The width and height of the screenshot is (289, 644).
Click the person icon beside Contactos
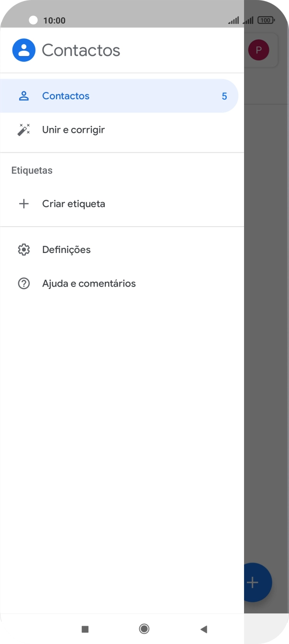tap(23, 95)
